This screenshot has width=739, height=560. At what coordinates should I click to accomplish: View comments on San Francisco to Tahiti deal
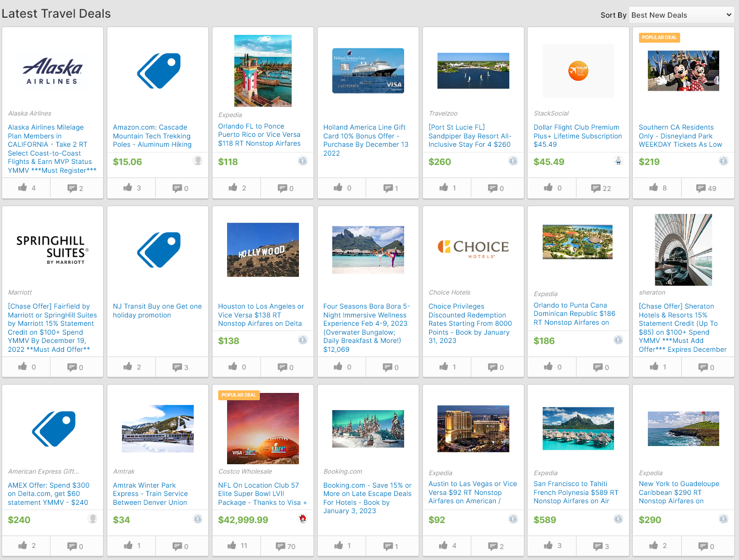602,546
